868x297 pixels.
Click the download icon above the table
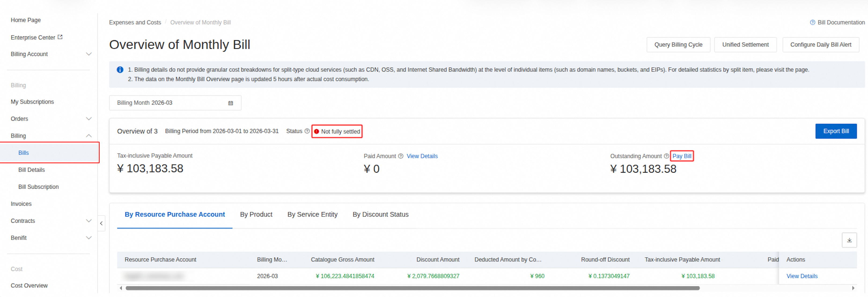[849, 240]
